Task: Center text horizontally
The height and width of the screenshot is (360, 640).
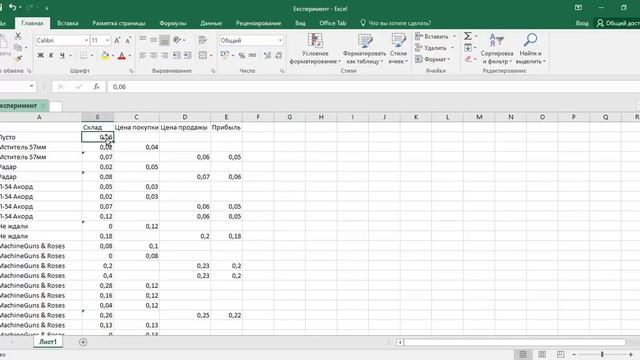Action: (153, 55)
